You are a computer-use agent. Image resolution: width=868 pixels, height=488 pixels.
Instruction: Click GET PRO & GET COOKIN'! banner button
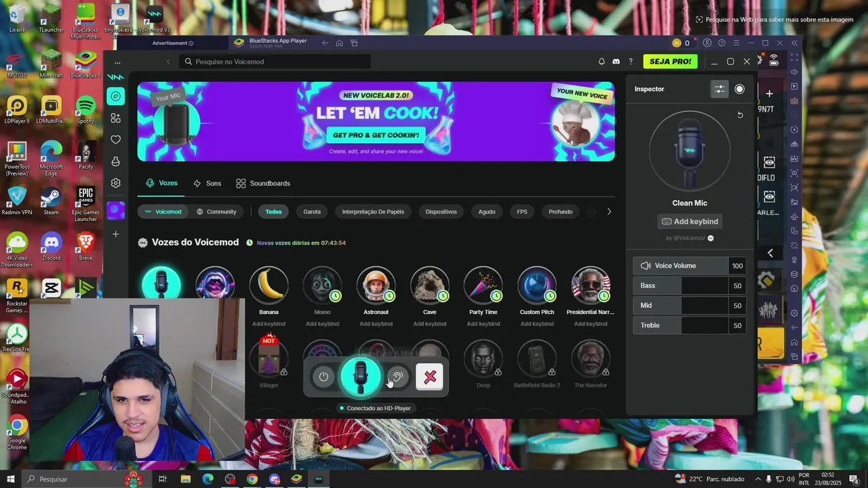376,135
